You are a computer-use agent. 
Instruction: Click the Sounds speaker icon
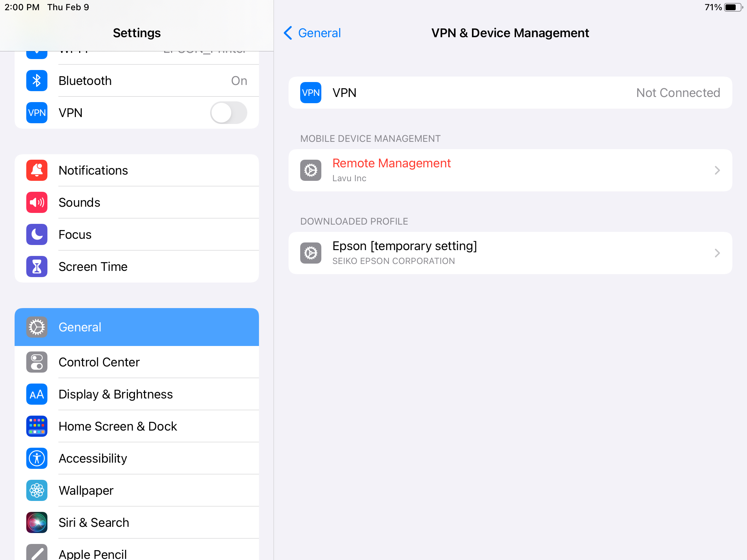click(x=36, y=202)
